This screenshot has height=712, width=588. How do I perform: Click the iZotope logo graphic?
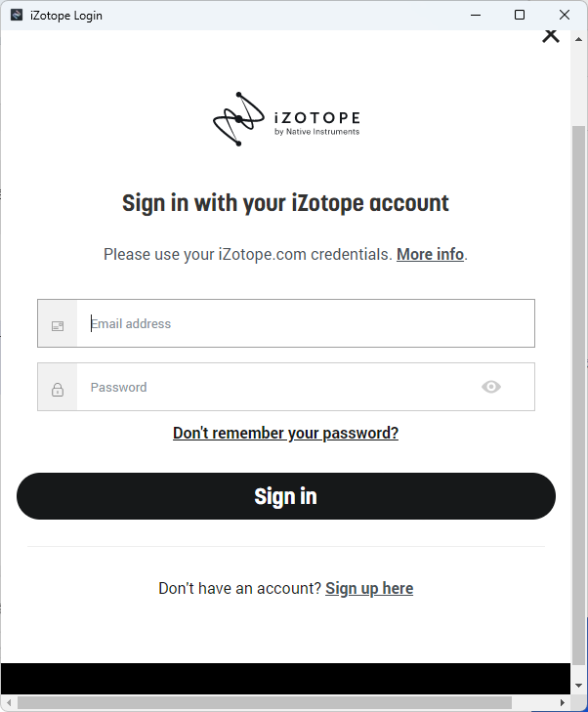[286, 119]
